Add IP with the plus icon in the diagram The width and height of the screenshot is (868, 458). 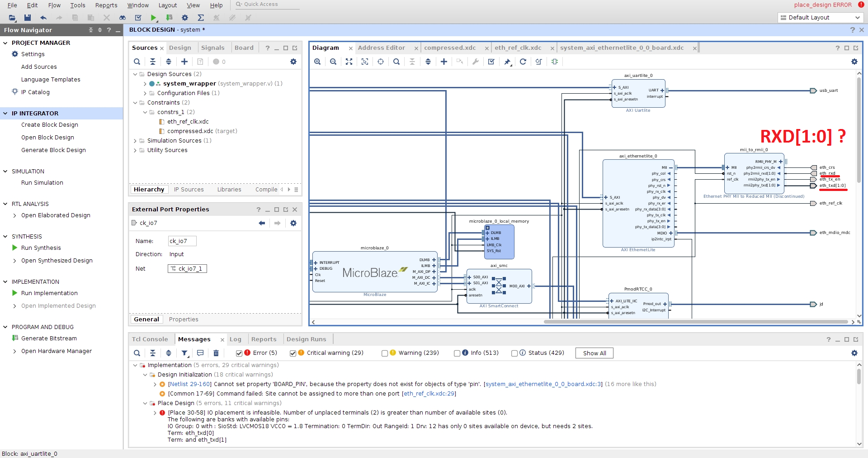coord(444,62)
